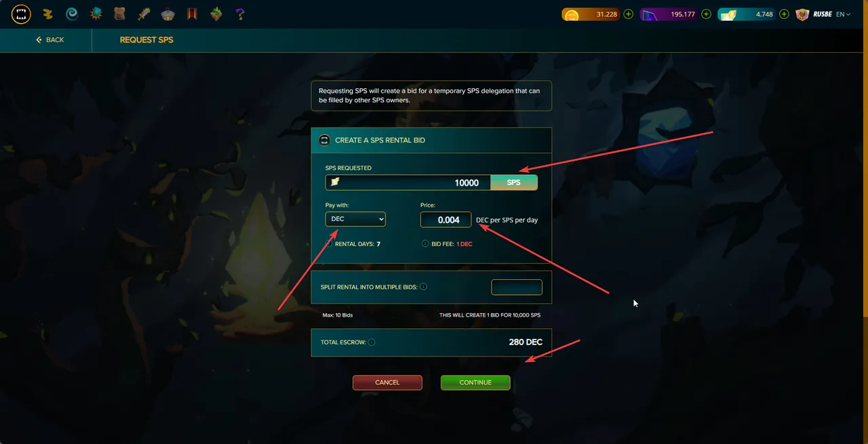Click the split rental bids input box

[517, 287]
